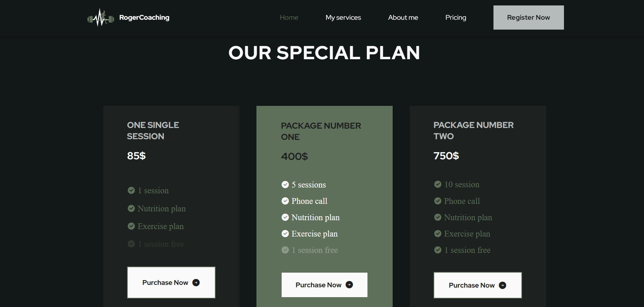Click arrow icon in Package Number One purchase button

tap(349, 285)
